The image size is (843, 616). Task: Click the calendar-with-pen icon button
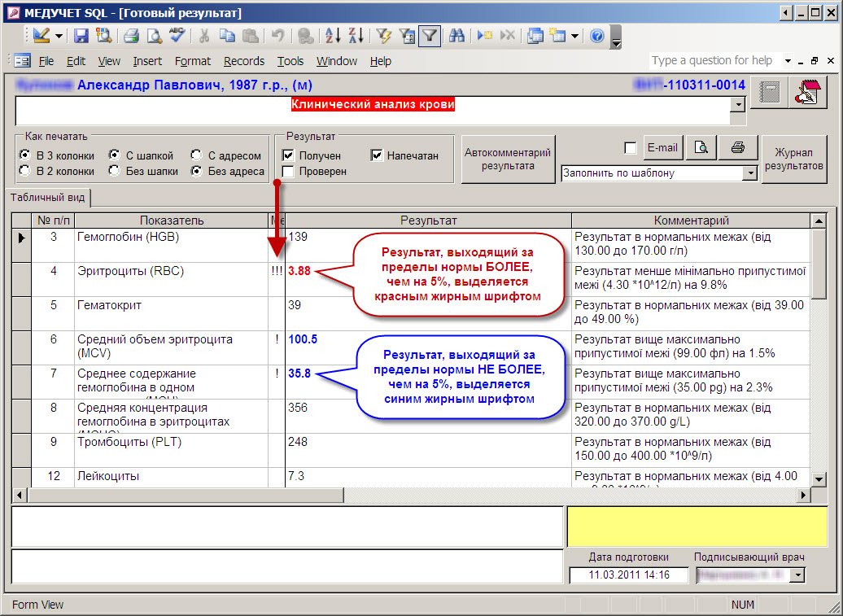point(808,93)
